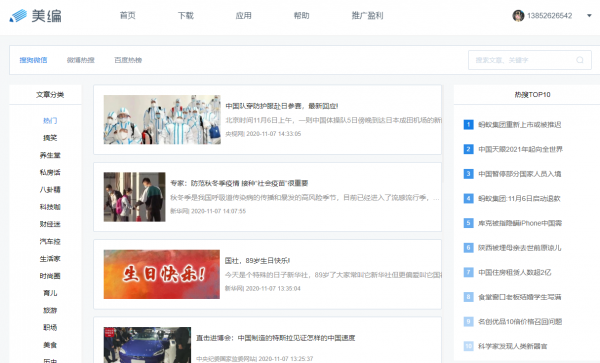
Task: Select the 财经迷 article category
Action: (x=50, y=224)
